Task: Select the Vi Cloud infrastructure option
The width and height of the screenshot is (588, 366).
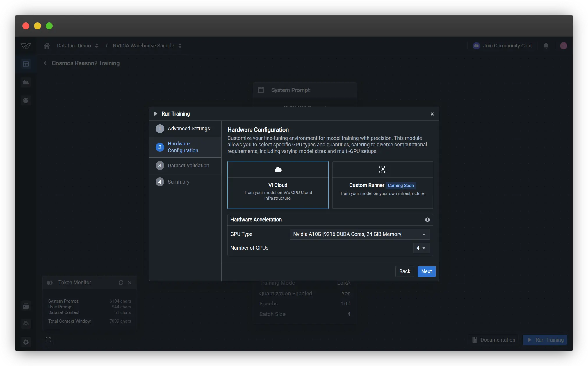Action: pos(278,185)
